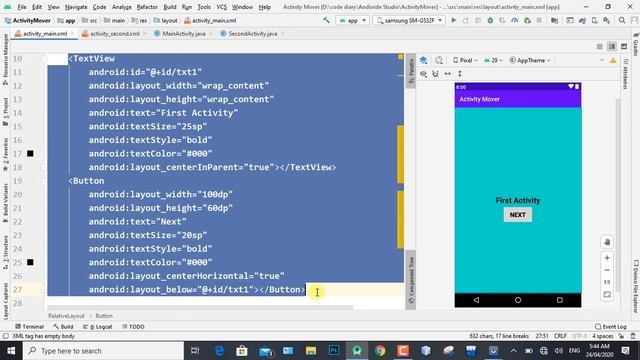Toggle autoconnect magnet icon
640x360 pixels.
[x=436, y=74]
